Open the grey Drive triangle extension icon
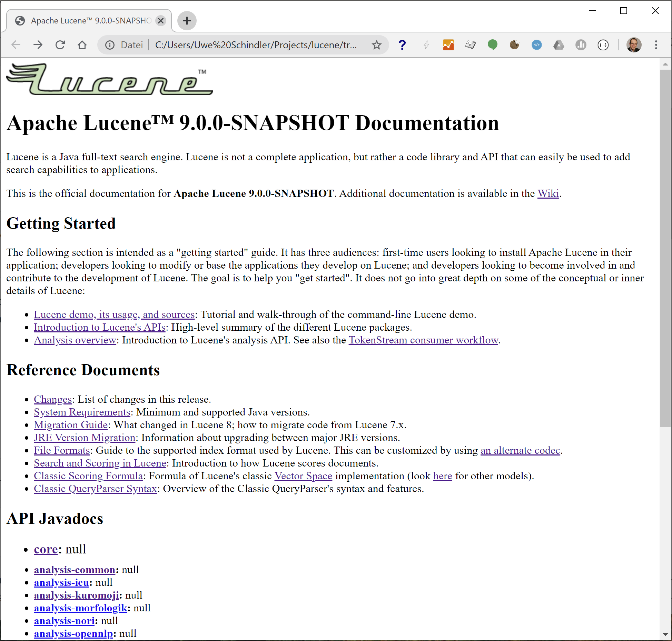672x641 pixels. point(559,45)
